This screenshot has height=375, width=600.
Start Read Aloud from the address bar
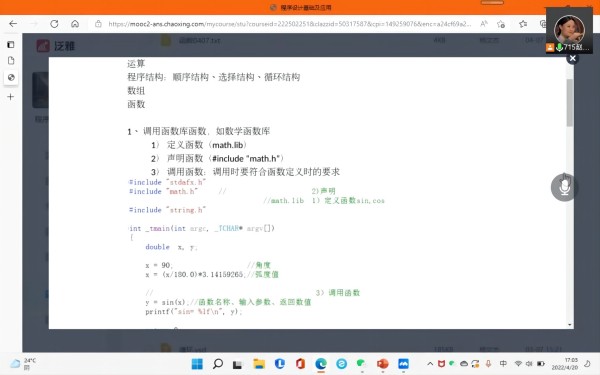[x=484, y=24]
